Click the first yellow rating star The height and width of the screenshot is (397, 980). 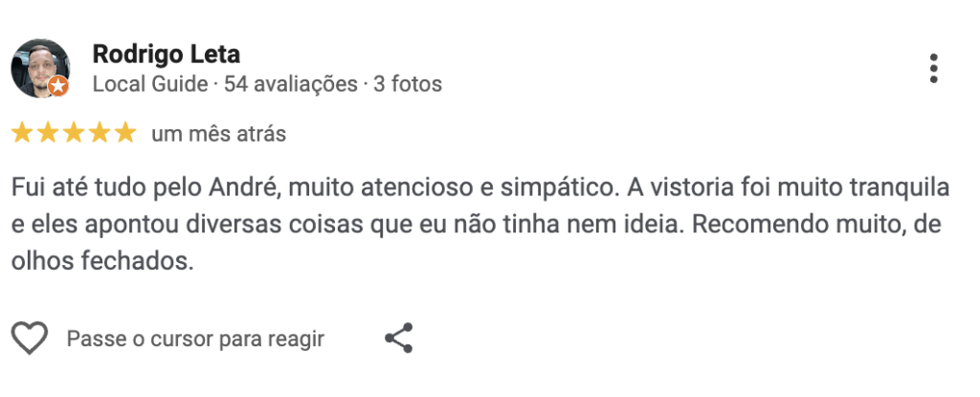tap(22, 133)
